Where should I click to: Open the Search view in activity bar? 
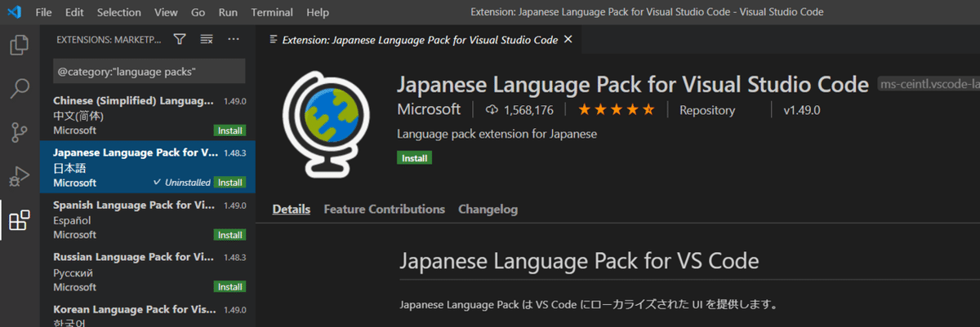(20, 87)
